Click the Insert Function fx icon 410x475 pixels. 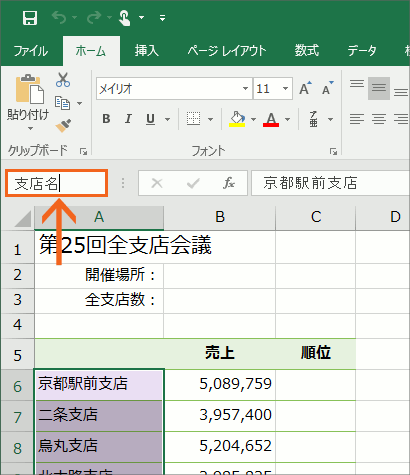[x=229, y=183]
